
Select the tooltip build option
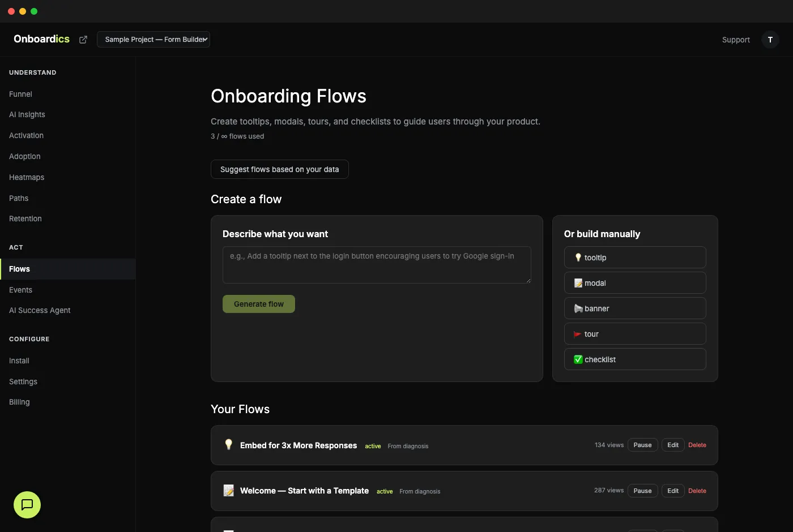(x=634, y=257)
